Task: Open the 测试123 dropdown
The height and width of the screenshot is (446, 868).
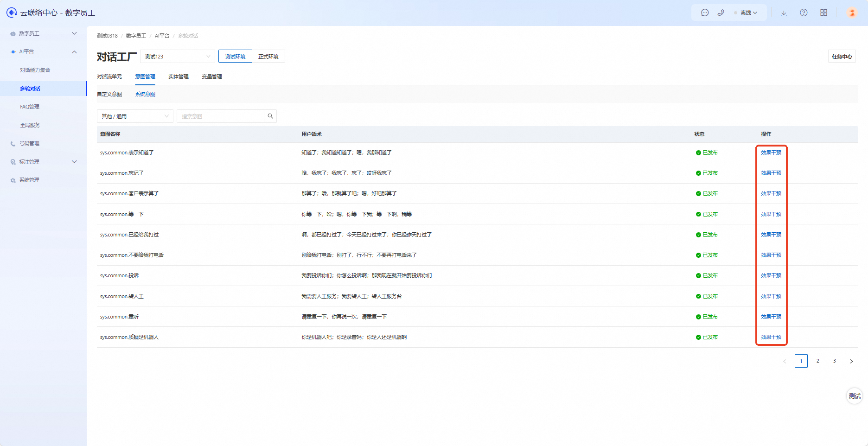Action: [x=178, y=57]
